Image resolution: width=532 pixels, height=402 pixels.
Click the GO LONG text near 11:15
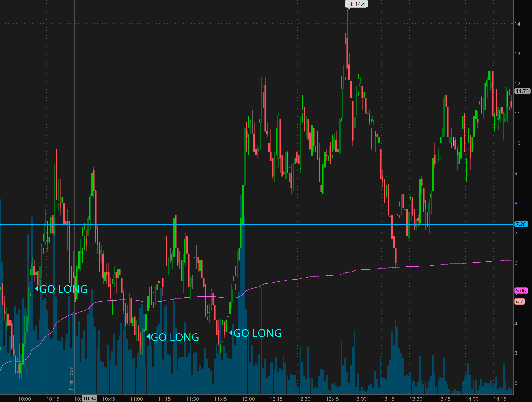[175, 337]
